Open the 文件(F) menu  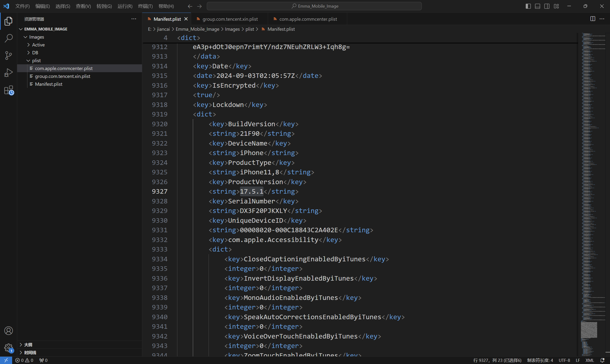coord(22,6)
